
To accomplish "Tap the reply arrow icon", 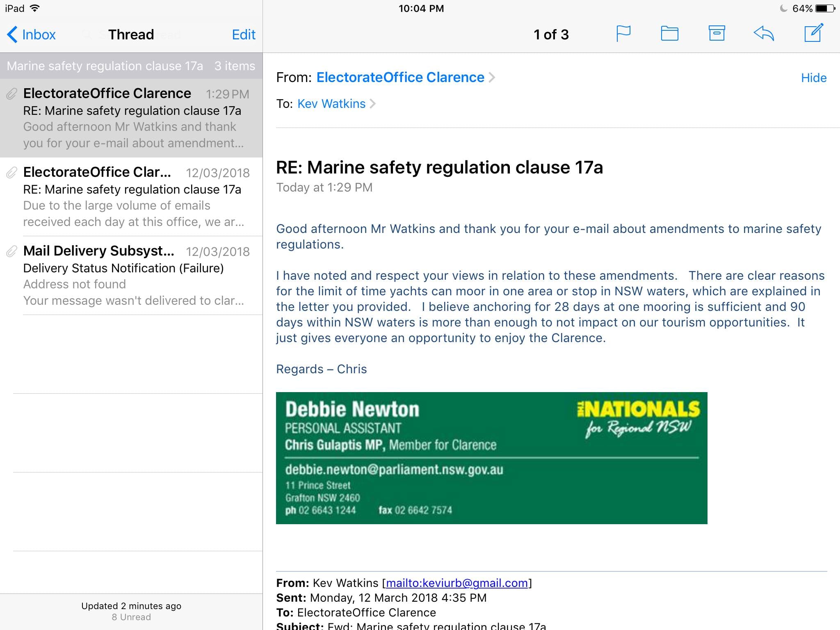I will point(764,34).
